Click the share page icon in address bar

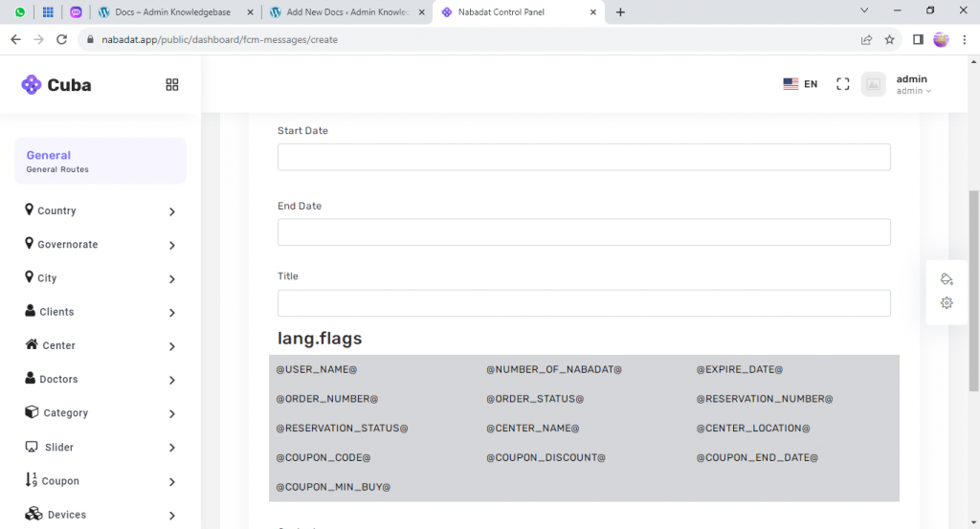click(866, 40)
